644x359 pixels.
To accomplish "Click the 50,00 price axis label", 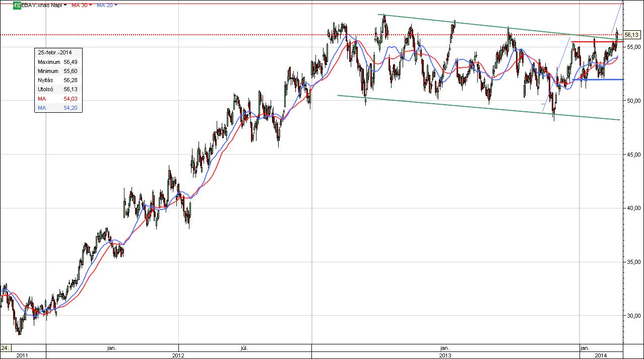I will [x=633, y=101].
